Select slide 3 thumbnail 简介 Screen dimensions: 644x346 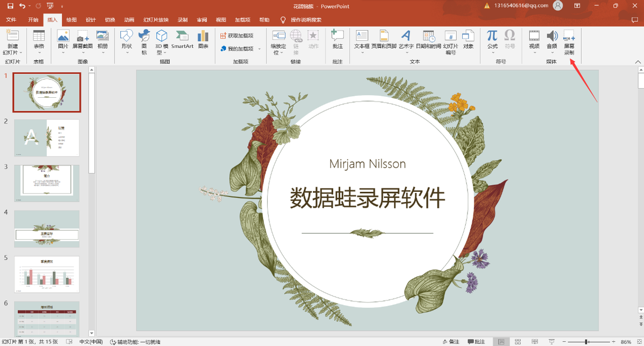point(47,183)
